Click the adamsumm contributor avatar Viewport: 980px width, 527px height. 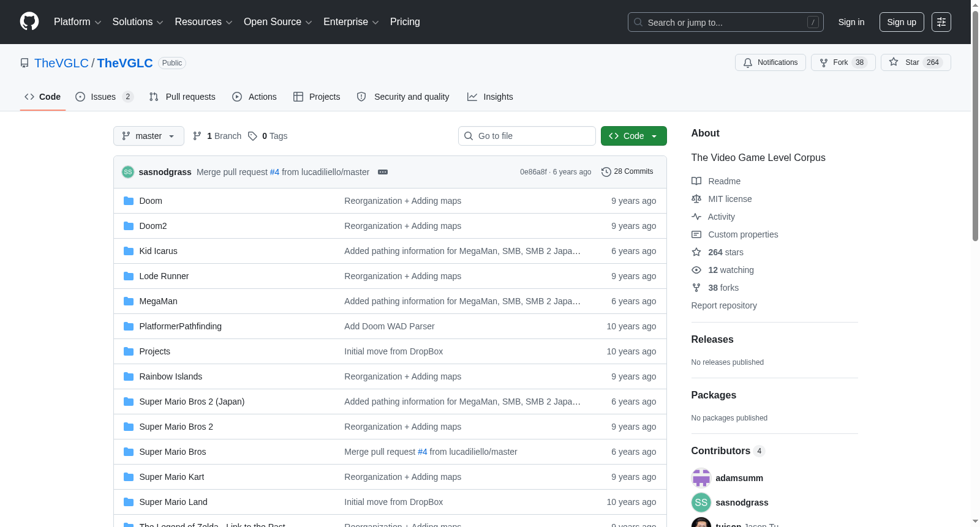[701, 478]
